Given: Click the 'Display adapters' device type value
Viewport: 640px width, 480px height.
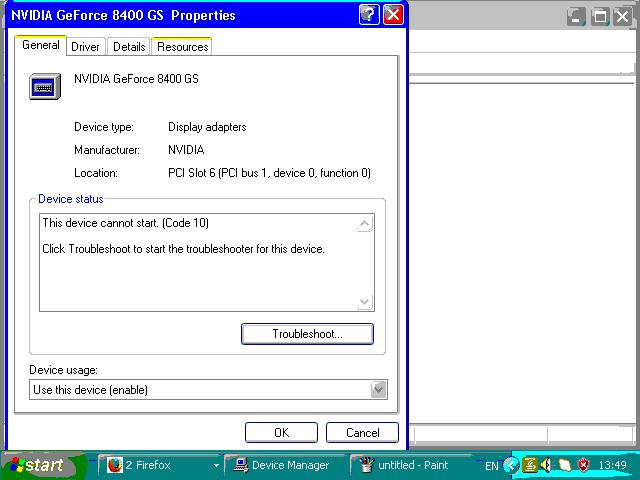Looking at the screenshot, I should pyautogui.click(x=207, y=127).
